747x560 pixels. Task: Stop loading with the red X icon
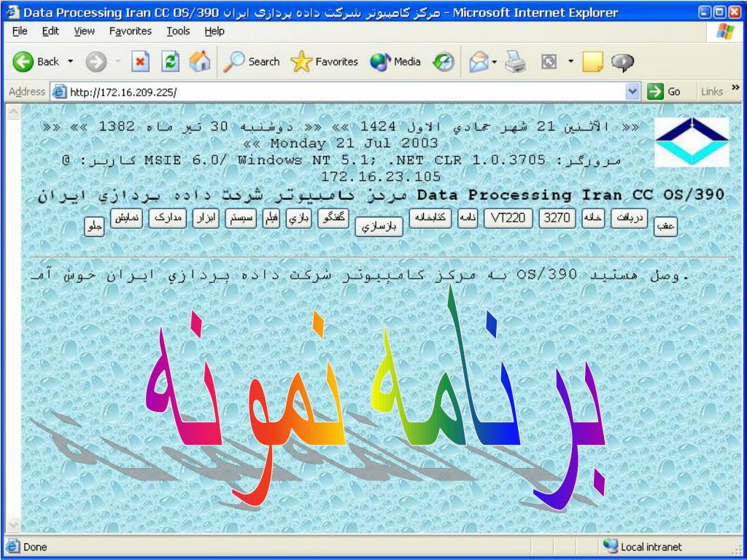click(140, 62)
